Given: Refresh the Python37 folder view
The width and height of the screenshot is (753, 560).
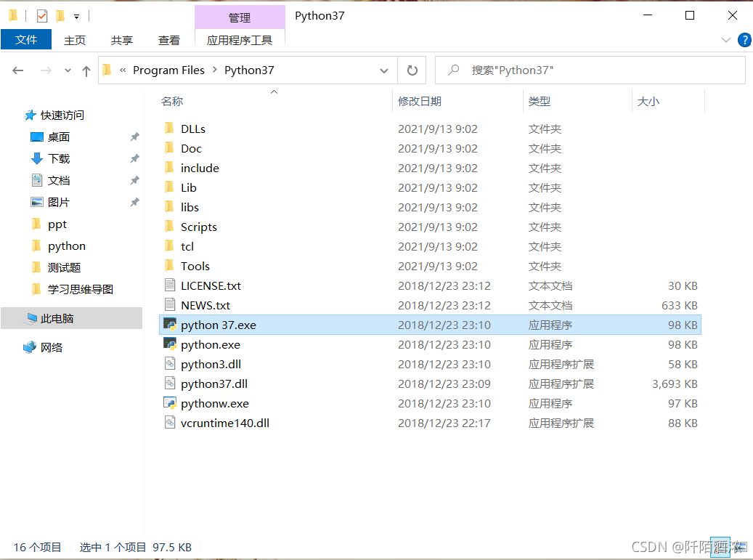Looking at the screenshot, I should click(x=412, y=70).
